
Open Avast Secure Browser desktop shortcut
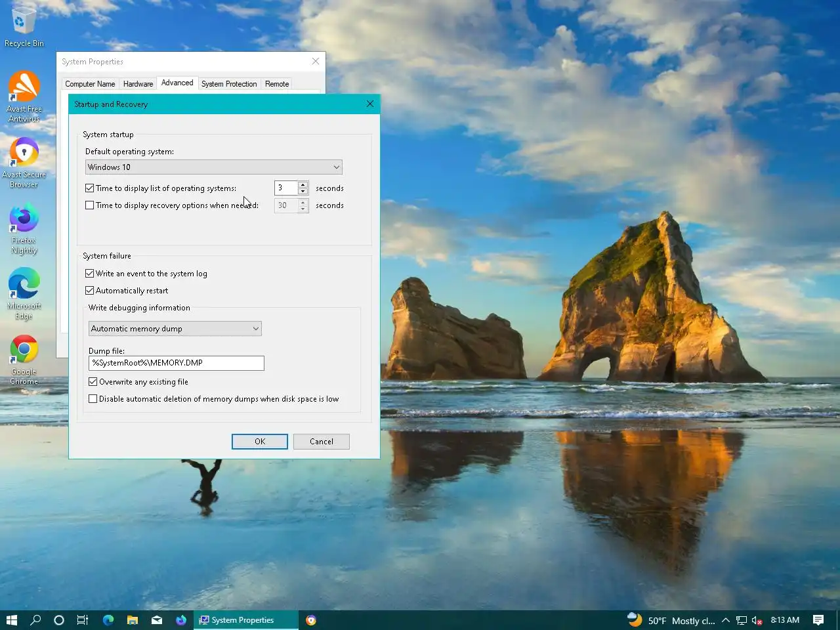coord(24,163)
